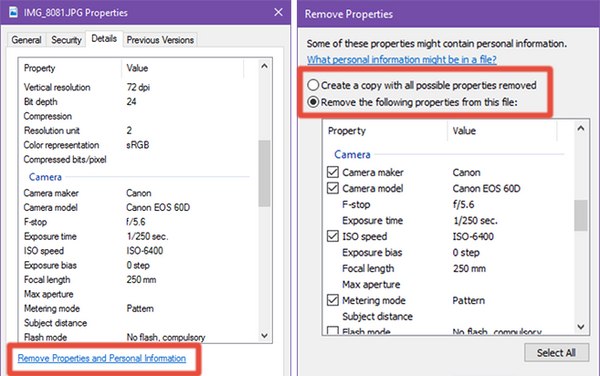This screenshot has height=376, width=600.
Task: Uncheck the Metering mode checkbox
Action: pyautogui.click(x=333, y=300)
